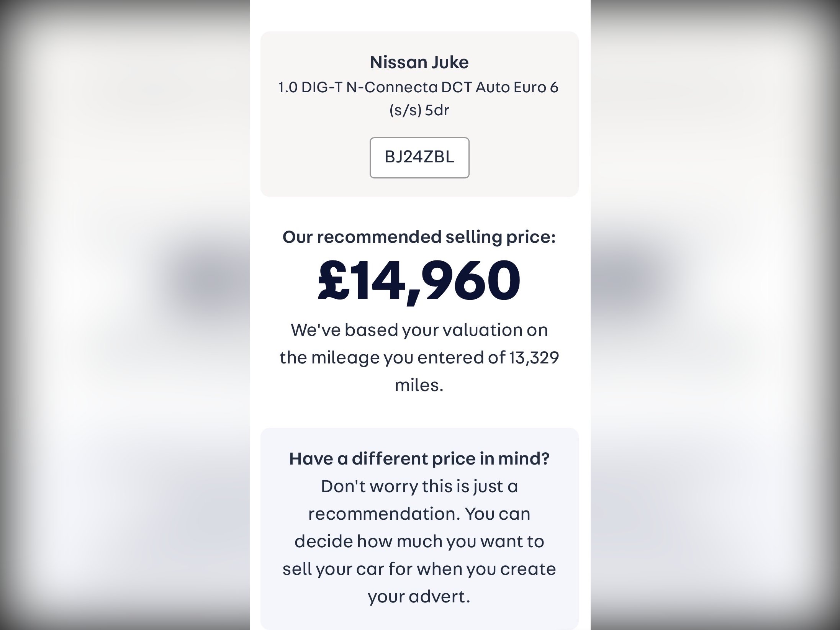Click the pound sign of the price

coord(332,280)
